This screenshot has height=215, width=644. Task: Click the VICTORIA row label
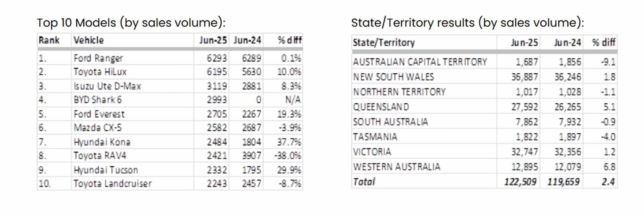[372, 152]
